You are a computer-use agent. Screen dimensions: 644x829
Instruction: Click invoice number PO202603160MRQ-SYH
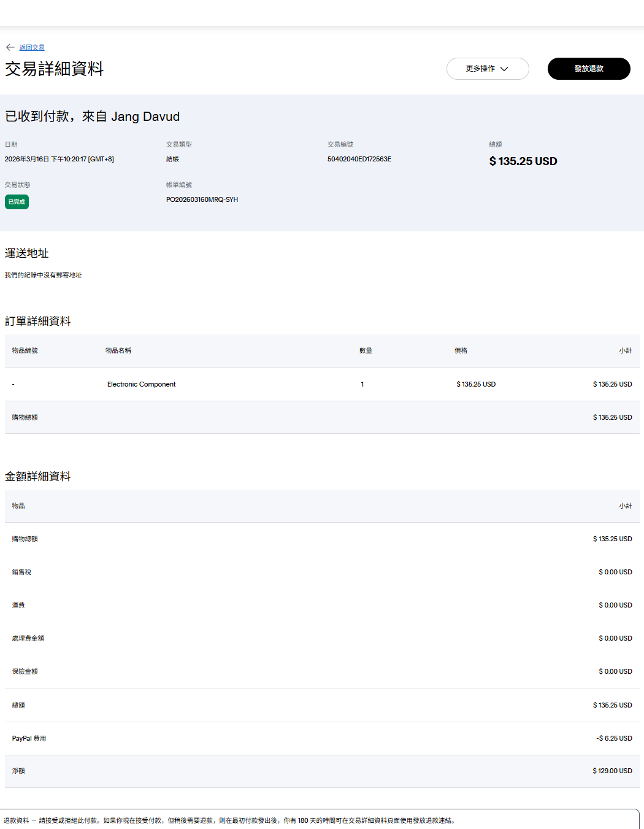pyautogui.click(x=202, y=199)
